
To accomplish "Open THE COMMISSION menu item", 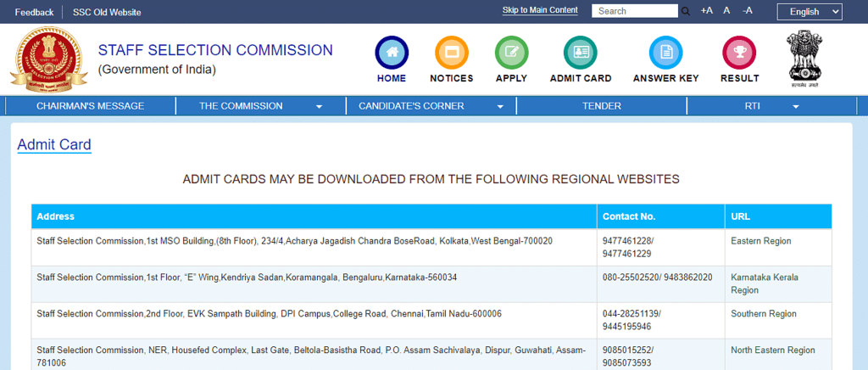I will click(241, 106).
